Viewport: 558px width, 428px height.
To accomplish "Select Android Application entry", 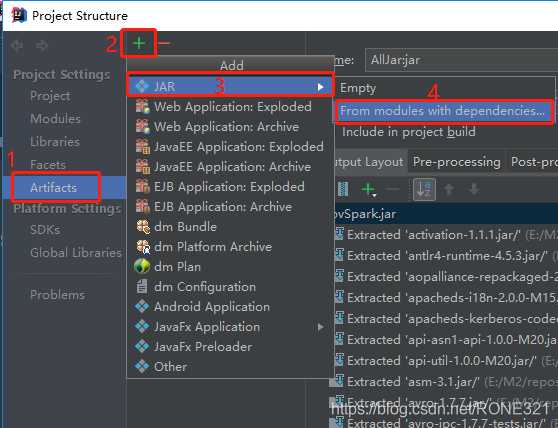I will [230, 306].
